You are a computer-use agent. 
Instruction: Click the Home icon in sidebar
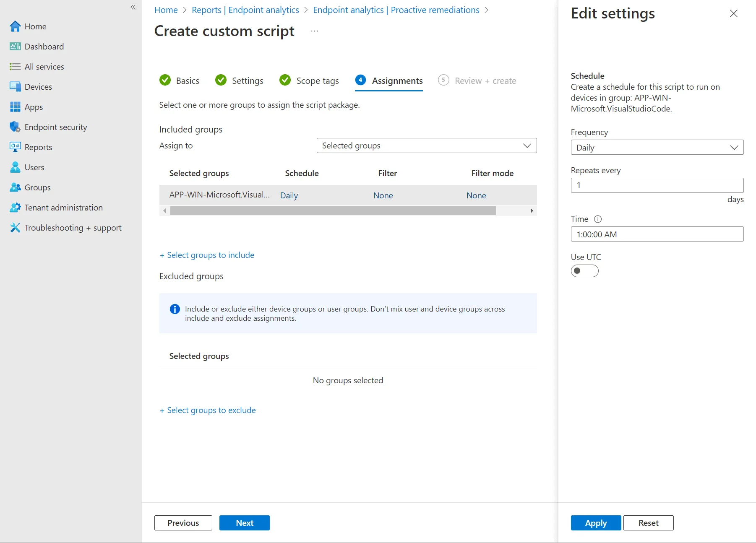(x=15, y=26)
